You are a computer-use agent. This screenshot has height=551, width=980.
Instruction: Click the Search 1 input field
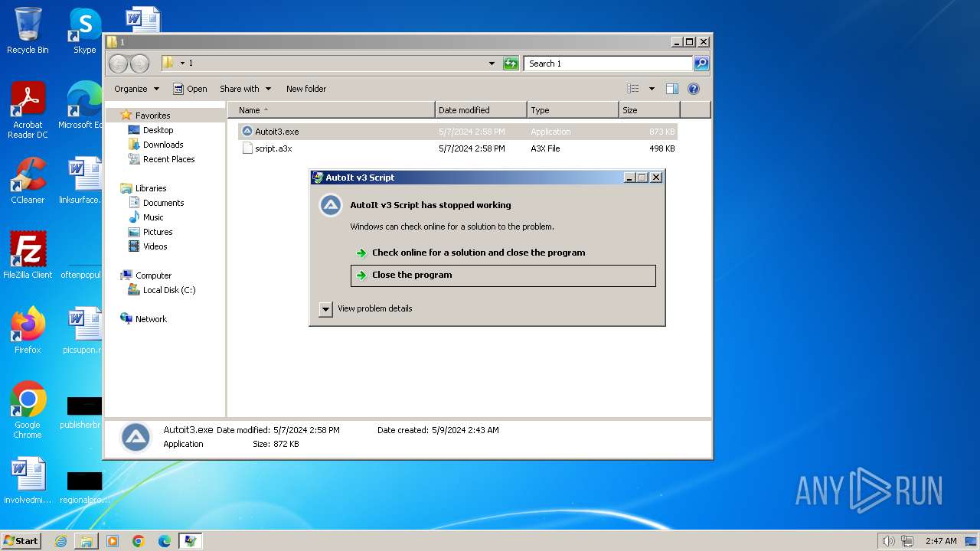tap(609, 64)
